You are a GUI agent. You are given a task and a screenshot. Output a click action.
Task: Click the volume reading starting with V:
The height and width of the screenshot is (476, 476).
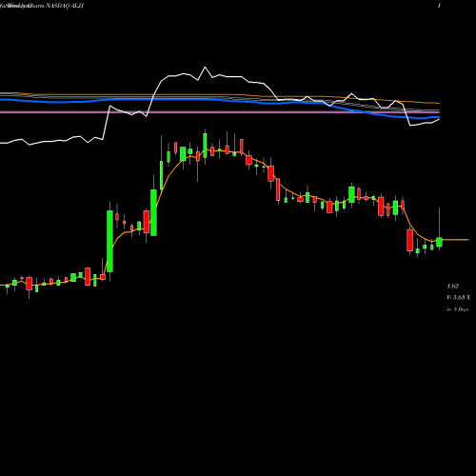pos(458,298)
